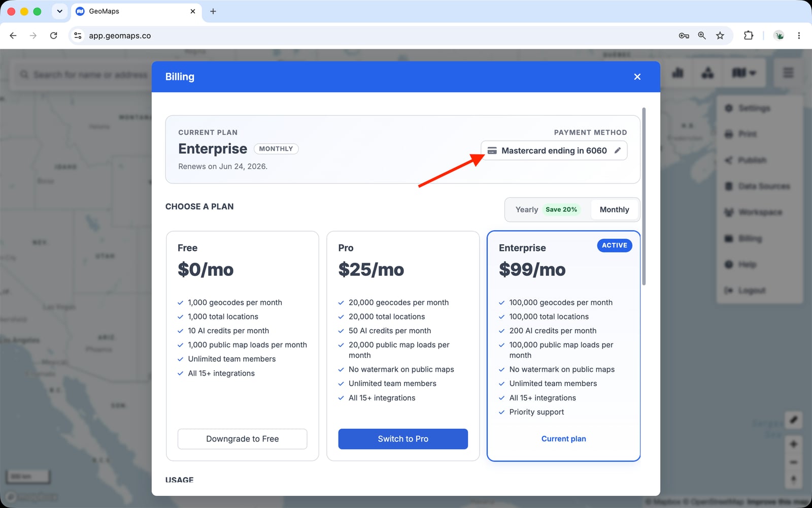Open the browser profile avatar
The width and height of the screenshot is (812, 508).
(779, 36)
